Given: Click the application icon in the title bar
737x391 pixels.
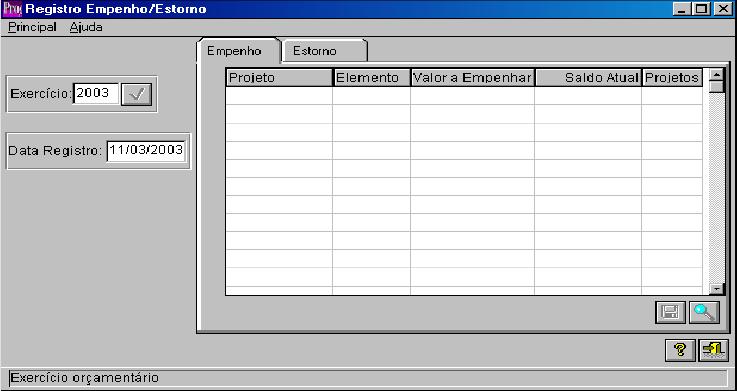Looking at the screenshot, I should point(12,9).
